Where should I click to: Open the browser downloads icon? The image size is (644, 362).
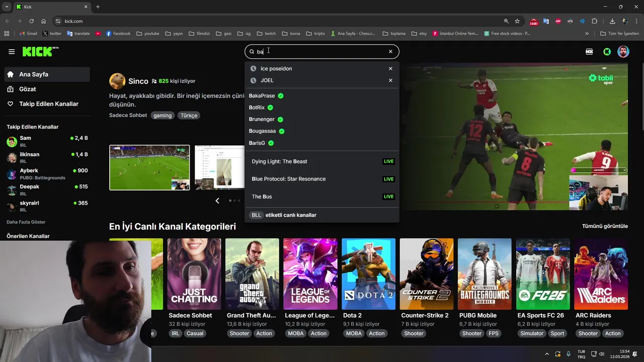(x=612, y=21)
